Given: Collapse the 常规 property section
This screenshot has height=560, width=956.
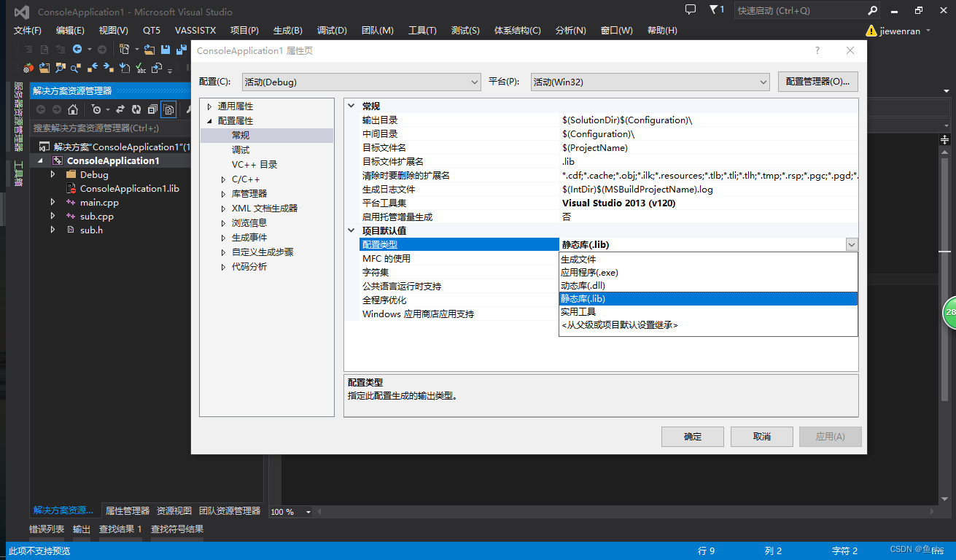Looking at the screenshot, I should (352, 106).
